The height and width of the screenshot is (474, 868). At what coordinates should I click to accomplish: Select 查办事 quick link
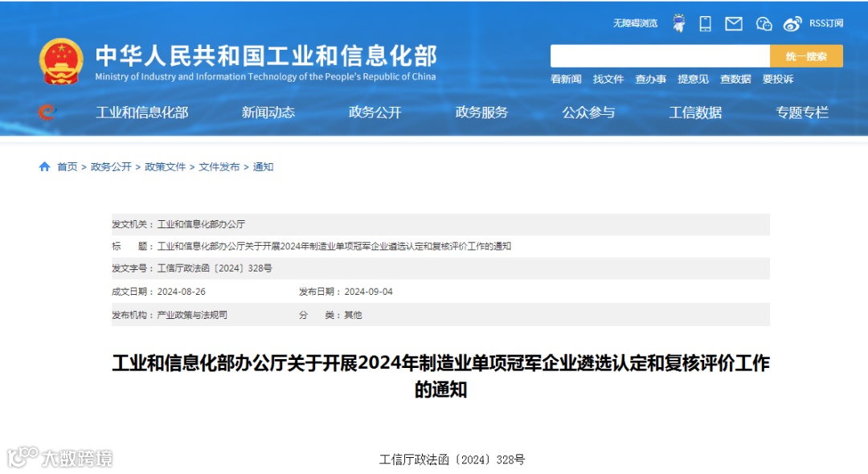coord(650,79)
